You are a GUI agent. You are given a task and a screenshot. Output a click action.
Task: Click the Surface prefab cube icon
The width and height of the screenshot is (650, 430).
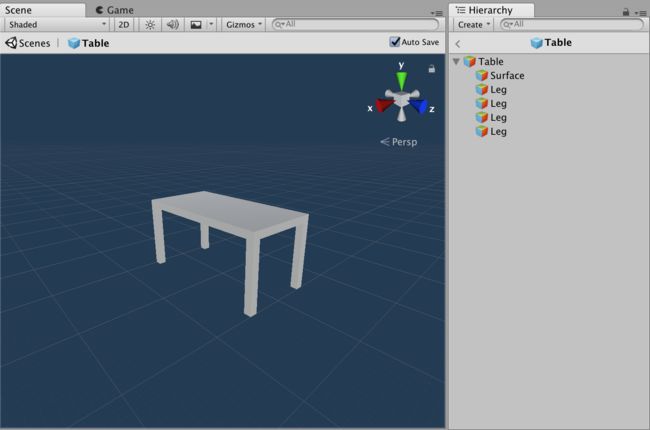pyautogui.click(x=481, y=75)
